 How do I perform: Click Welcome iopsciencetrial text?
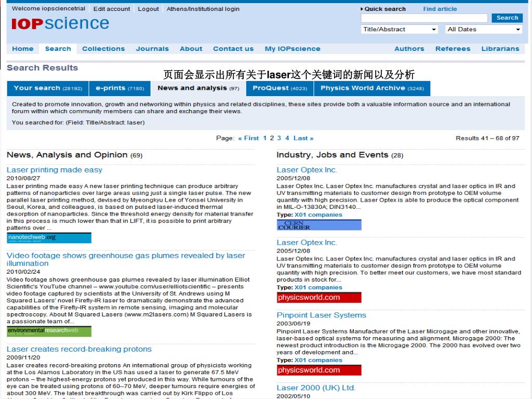(x=48, y=8)
